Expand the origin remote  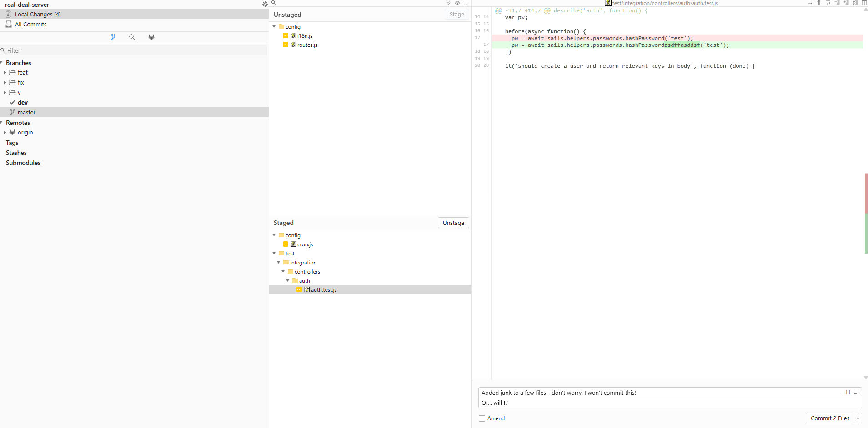click(x=5, y=132)
